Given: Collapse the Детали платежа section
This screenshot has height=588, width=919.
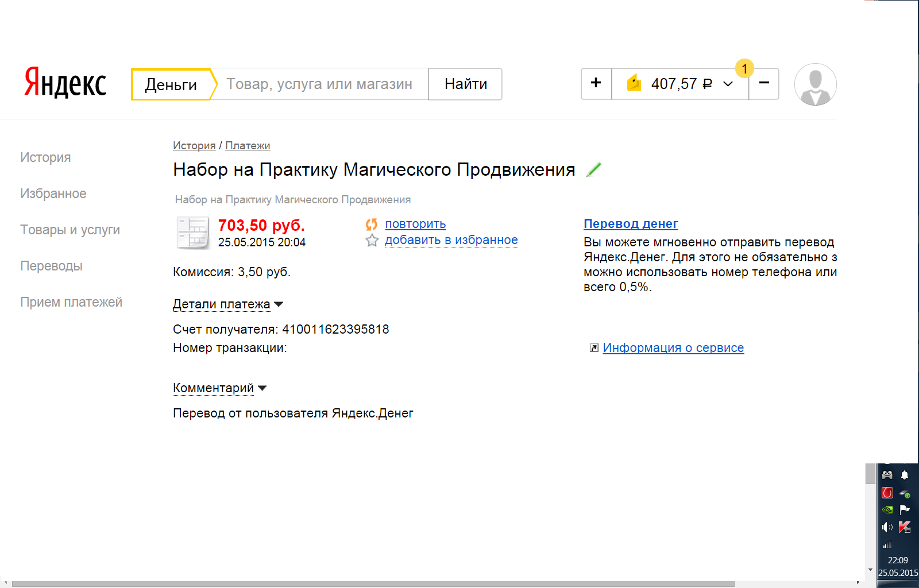Looking at the screenshot, I should (x=228, y=304).
